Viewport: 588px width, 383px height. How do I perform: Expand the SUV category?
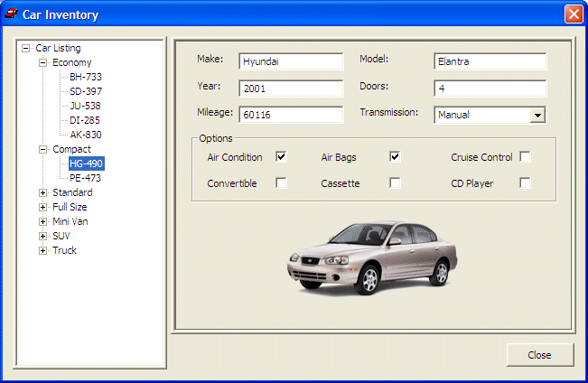(42, 236)
